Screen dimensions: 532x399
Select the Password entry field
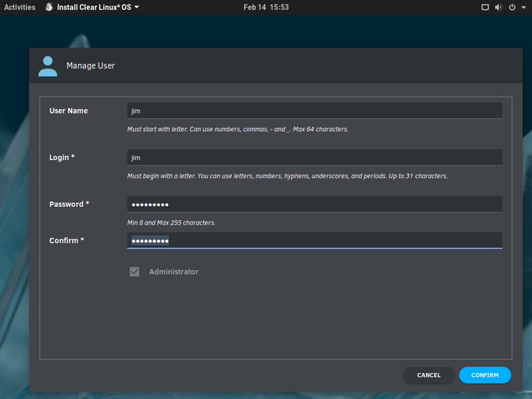[x=314, y=204]
